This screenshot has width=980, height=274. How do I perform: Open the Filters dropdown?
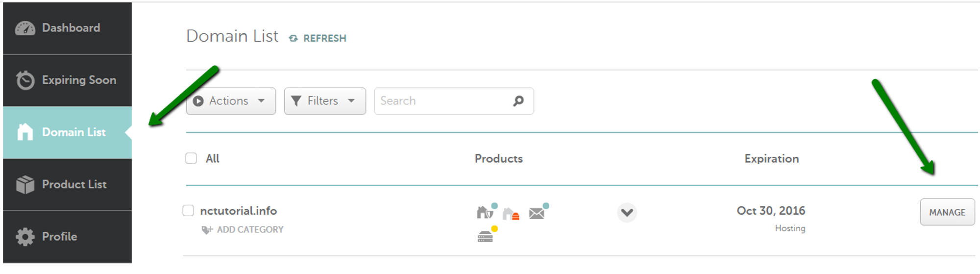(x=324, y=101)
